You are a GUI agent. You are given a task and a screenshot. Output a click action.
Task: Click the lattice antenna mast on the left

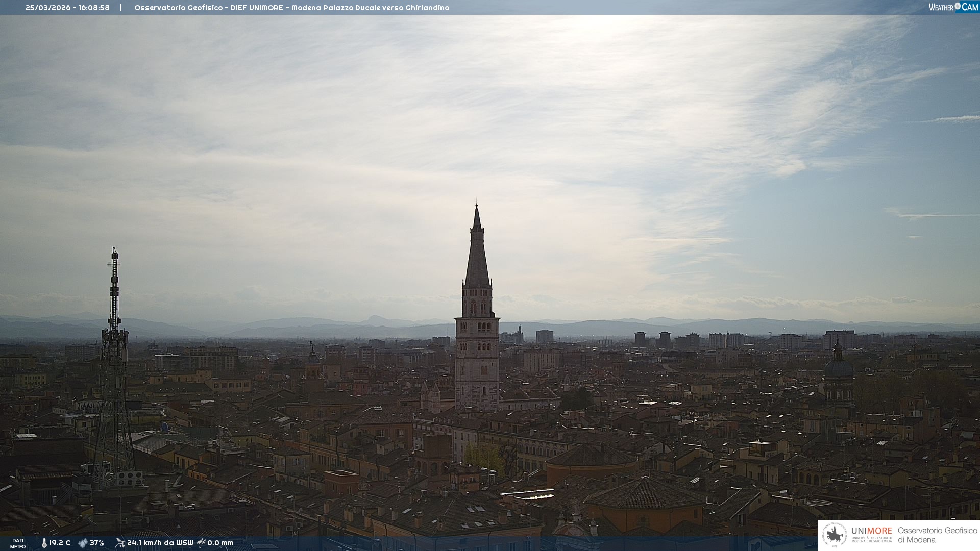114,357
